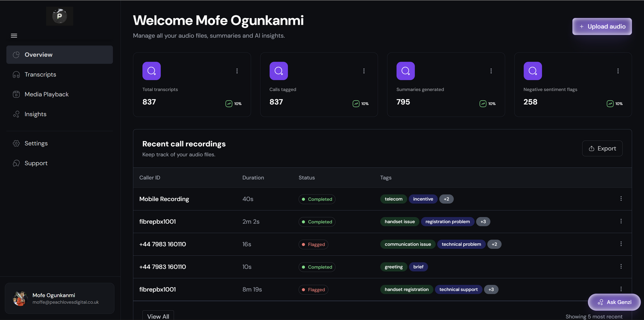This screenshot has width=644, height=320.
Task: Open options menu for Mobile Recording row
Action: click(x=621, y=198)
